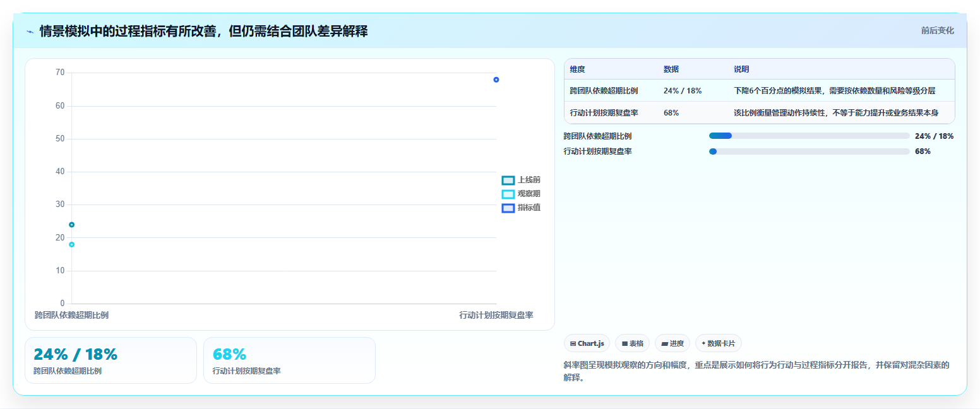Select the Chart.js tag

point(587,343)
